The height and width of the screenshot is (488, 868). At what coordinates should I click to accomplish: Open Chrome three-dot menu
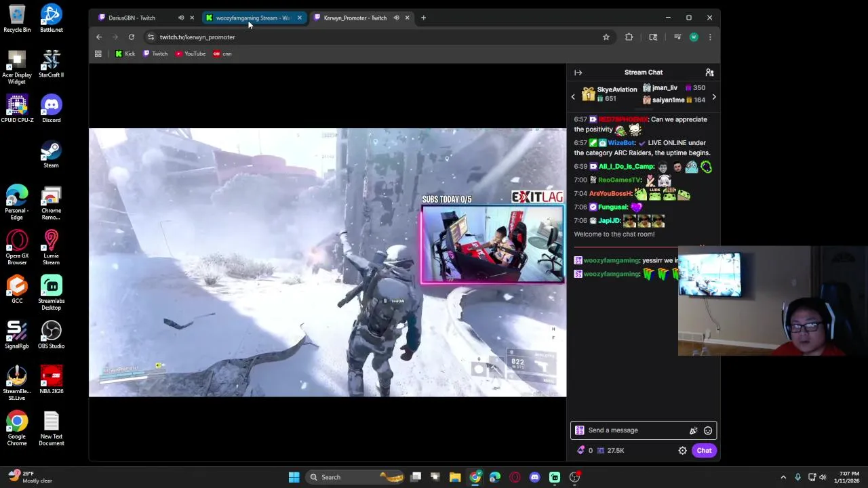coord(709,37)
